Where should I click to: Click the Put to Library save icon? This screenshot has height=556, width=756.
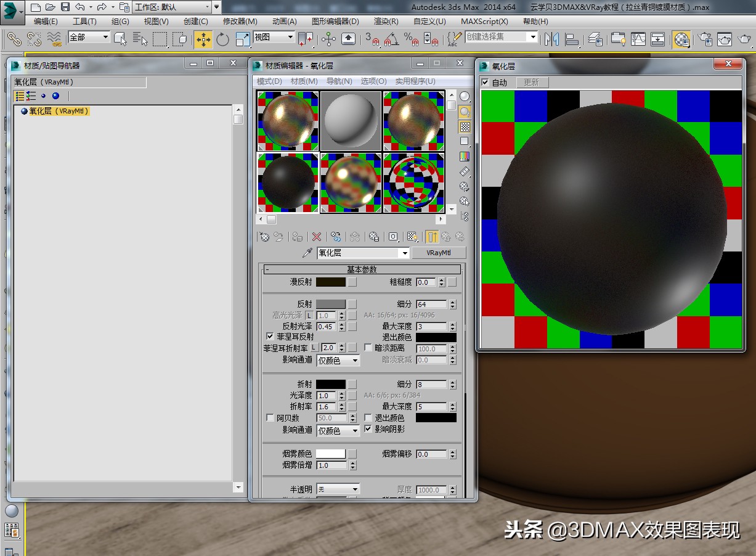coord(374,237)
